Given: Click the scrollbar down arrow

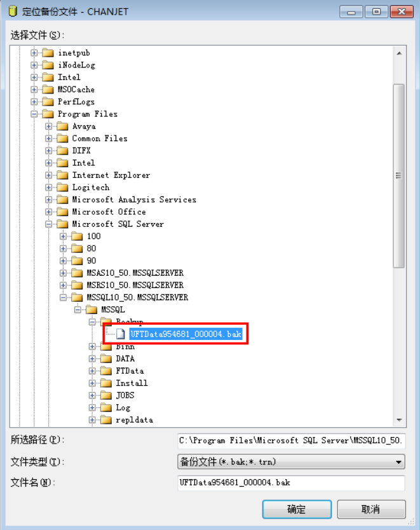Looking at the screenshot, I should tap(398, 420).
